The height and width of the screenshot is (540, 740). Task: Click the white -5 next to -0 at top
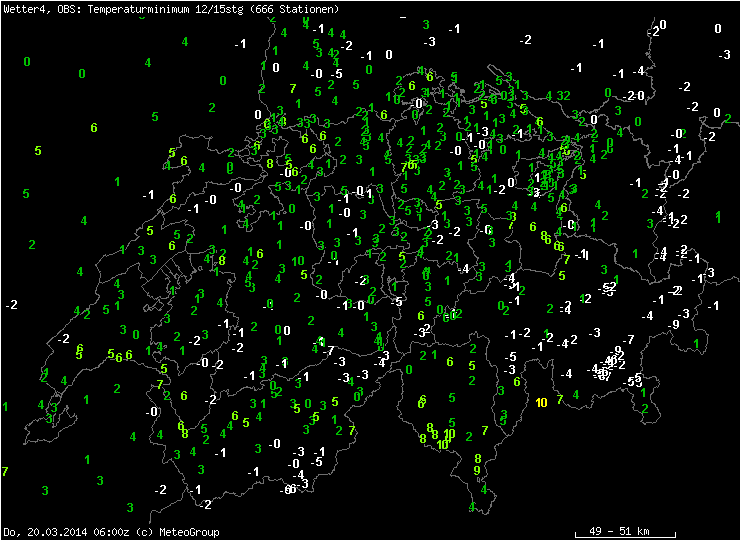pos(337,74)
